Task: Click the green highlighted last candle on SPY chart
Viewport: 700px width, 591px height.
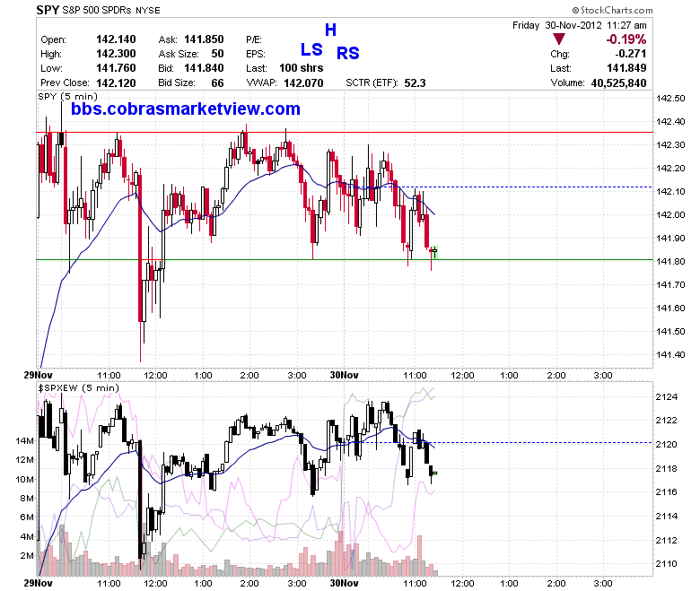Action: point(434,252)
